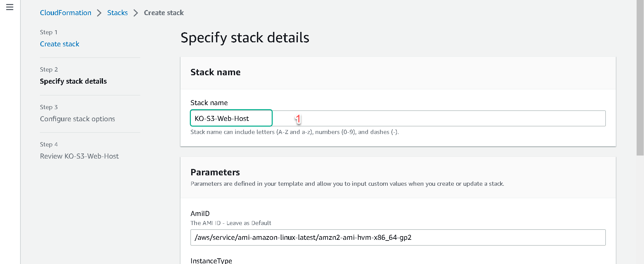Click the Parameters section heading
This screenshot has height=264, width=644.
pos(215,172)
